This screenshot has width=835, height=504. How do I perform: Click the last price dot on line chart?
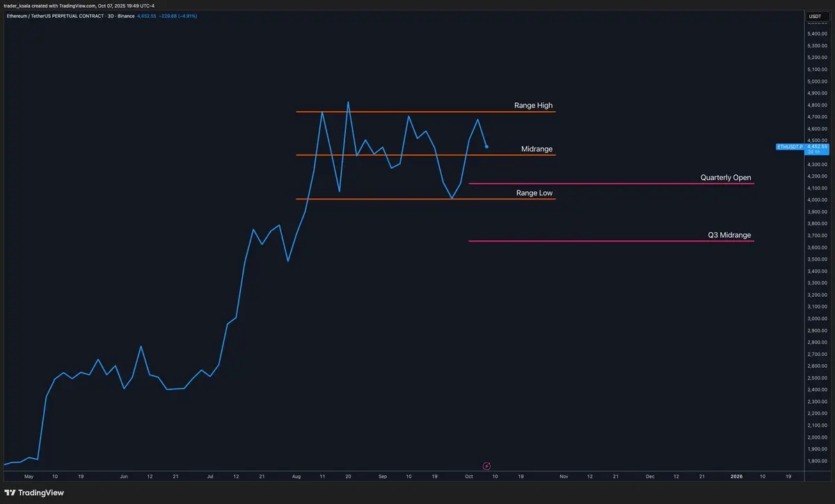(486, 147)
